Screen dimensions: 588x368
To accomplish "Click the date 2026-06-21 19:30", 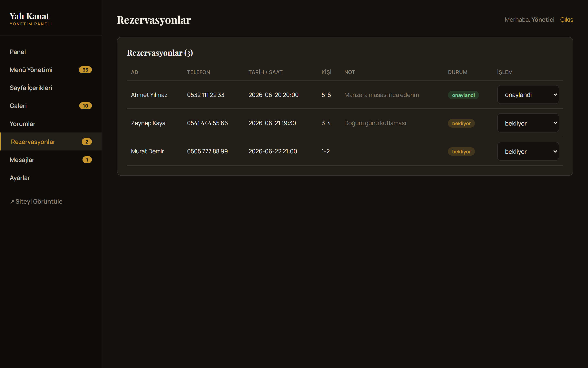I will (x=272, y=123).
